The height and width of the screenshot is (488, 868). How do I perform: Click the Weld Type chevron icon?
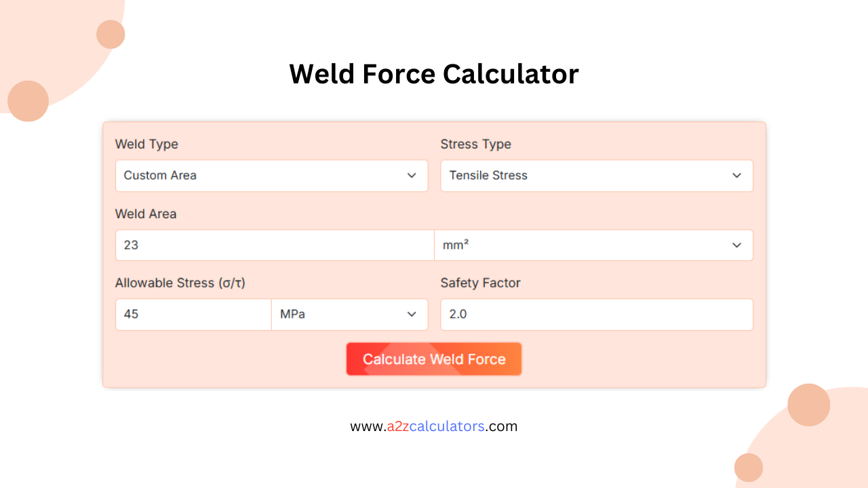point(412,176)
